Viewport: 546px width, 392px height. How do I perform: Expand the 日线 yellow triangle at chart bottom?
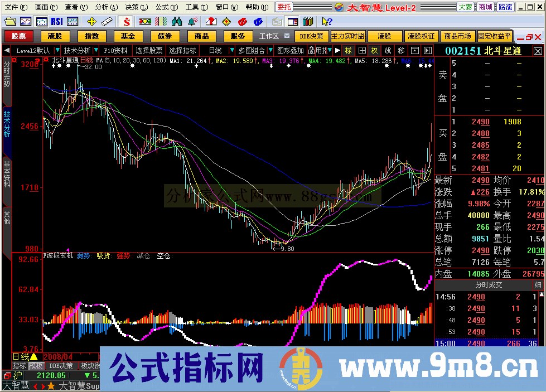[x=34, y=357]
